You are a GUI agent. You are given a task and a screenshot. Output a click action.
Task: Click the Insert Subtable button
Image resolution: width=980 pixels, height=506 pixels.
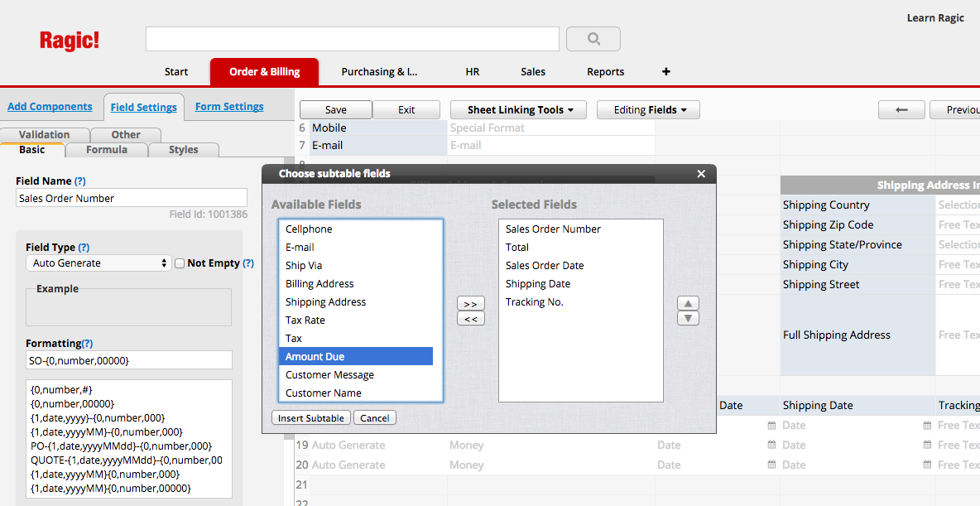click(310, 418)
